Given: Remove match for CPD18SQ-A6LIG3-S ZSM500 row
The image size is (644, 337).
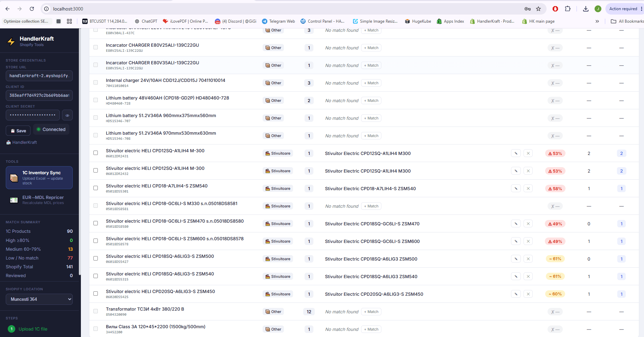Looking at the screenshot, I should (x=528, y=259).
